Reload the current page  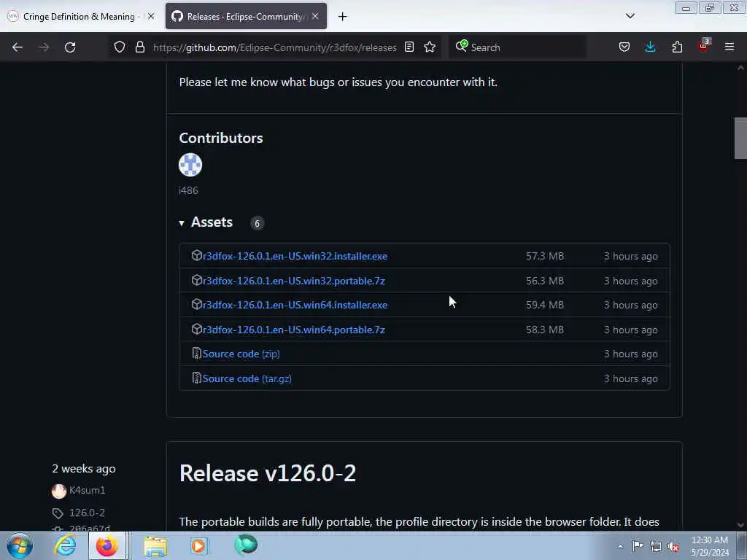[x=70, y=47]
